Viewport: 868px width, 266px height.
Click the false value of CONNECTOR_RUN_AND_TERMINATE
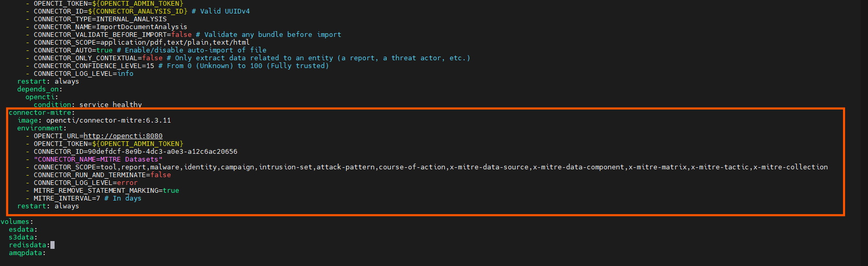coord(161,175)
